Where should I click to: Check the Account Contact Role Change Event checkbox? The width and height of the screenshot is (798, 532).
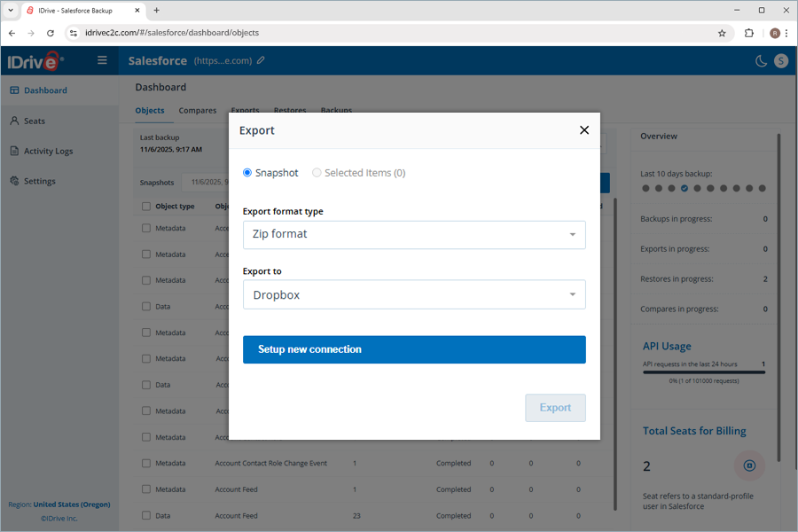[x=146, y=463]
